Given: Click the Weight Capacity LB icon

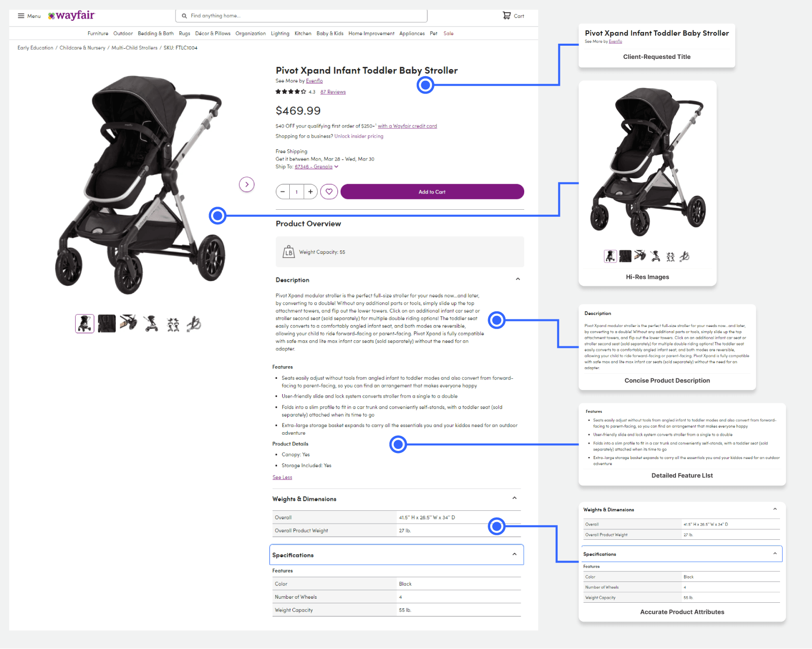Looking at the screenshot, I should [x=289, y=252].
